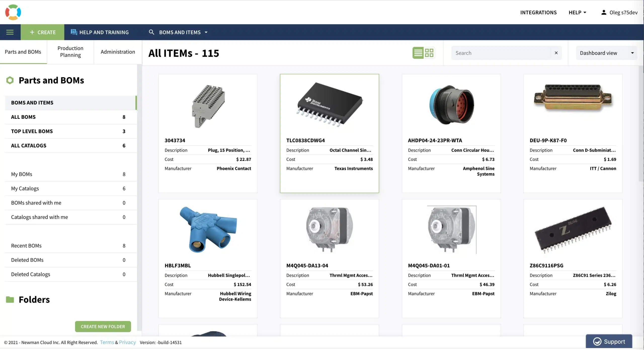Open item title 3043734

175,141
